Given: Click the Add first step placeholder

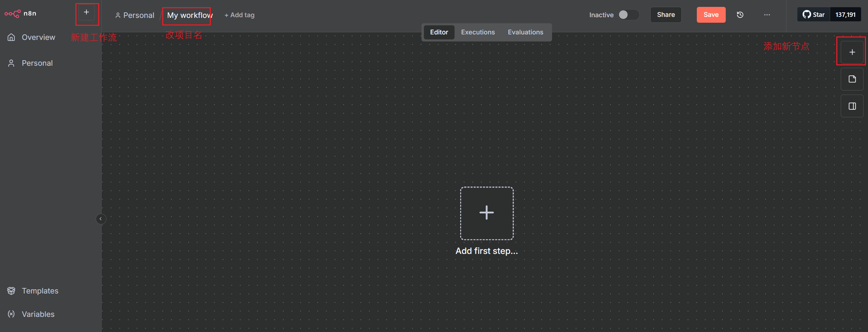Looking at the screenshot, I should (x=486, y=213).
